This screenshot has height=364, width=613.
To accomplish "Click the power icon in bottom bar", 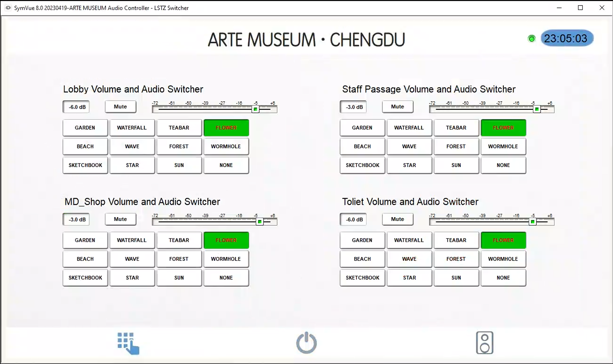I will tap(306, 342).
